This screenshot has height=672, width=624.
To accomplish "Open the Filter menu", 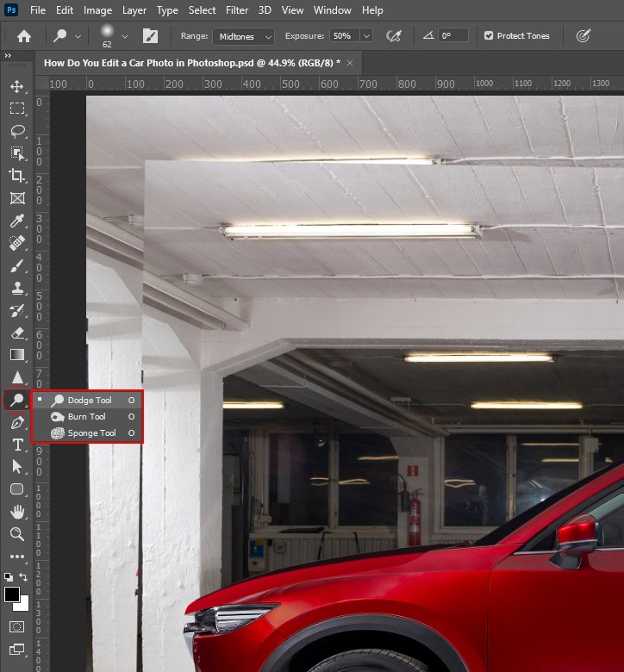I will (x=237, y=9).
